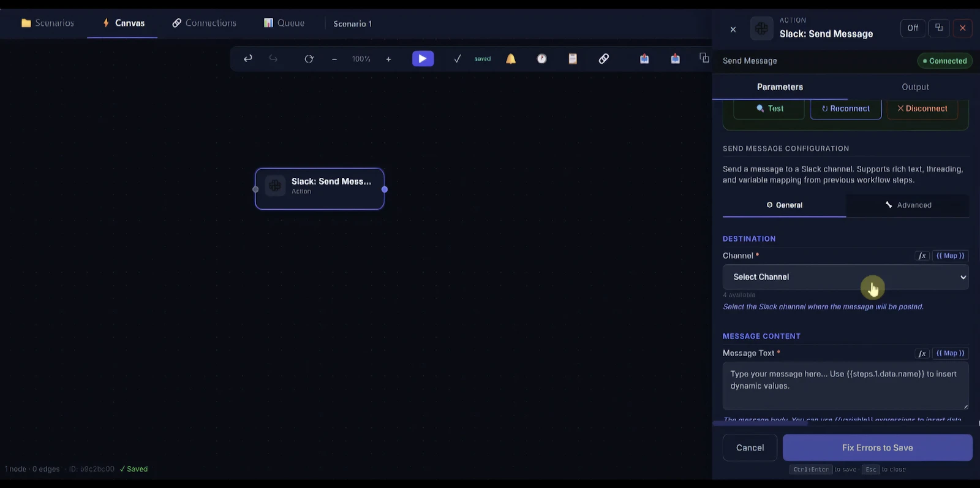The width and height of the screenshot is (980, 488).
Task: Toggle fx expression mode for Channel
Action: tap(922, 256)
